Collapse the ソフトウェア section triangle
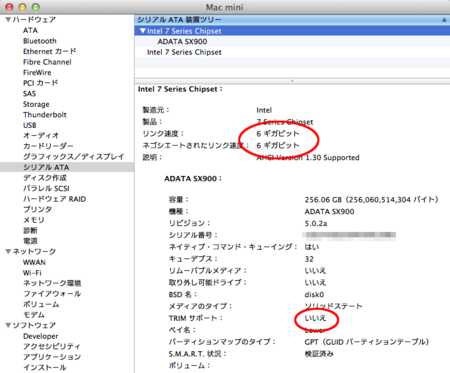 coord(8,325)
